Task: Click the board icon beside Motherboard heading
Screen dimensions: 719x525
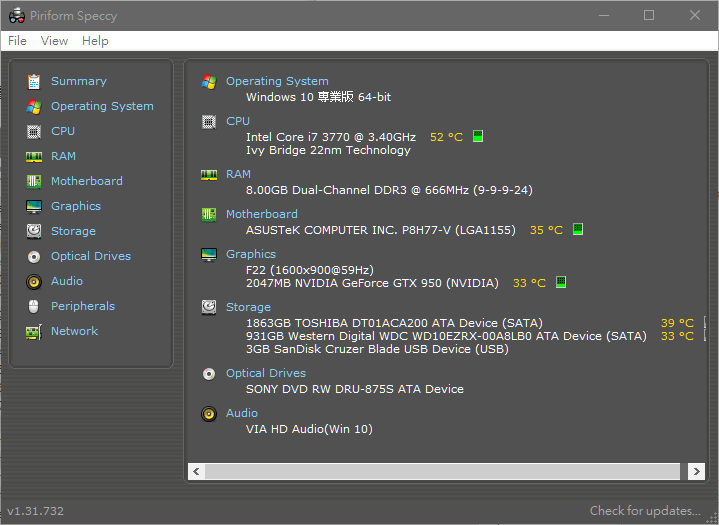Action: pos(209,215)
